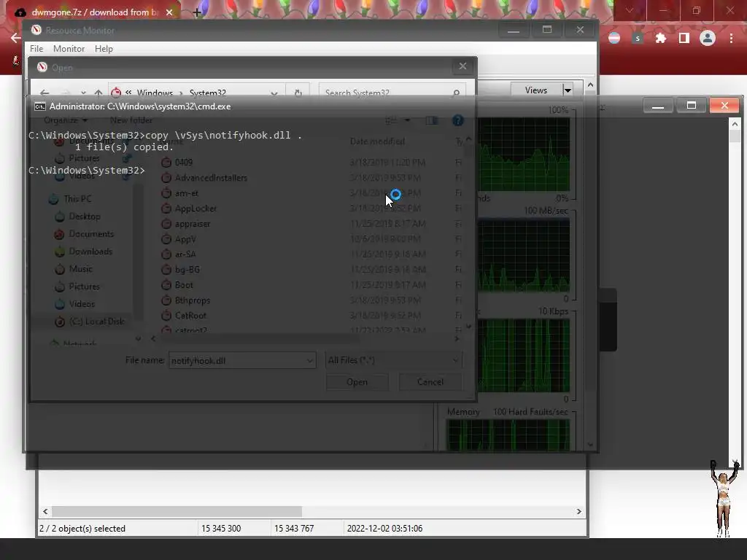747x560 pixels.
Task: Select the CatRoot folder
Action: tap(190, 315)
